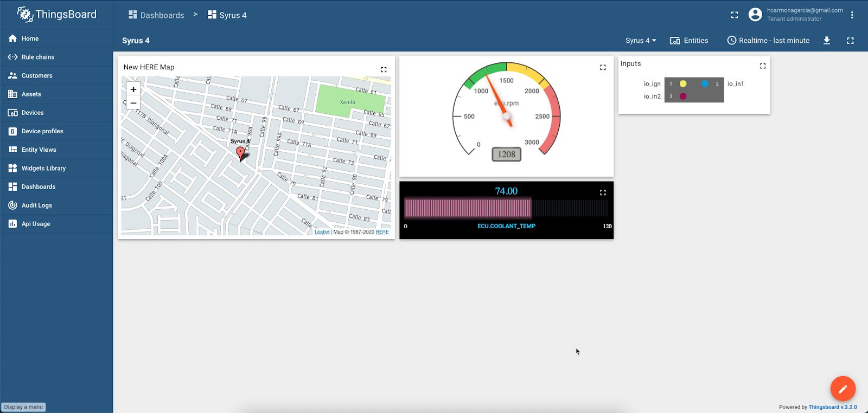Toggle dashboard fullscreen in the dashboard toolbar
The image size is (868, 413).
tap(850, 41)
